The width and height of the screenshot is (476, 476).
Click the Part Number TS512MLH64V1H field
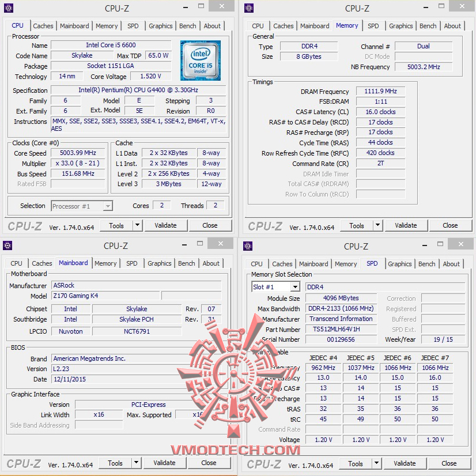(x=341, y=329)
